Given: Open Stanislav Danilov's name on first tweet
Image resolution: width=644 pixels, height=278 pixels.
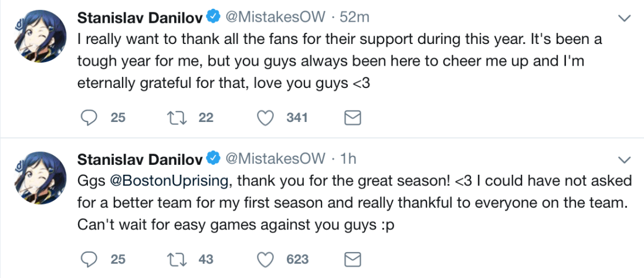Looking at the screenshot, I should [x=140, y=18].
